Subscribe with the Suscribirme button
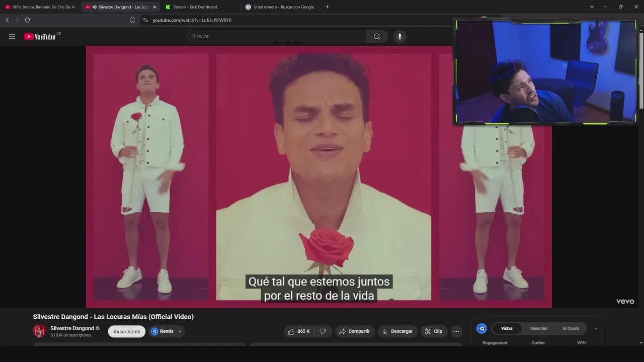 (127, 331)
